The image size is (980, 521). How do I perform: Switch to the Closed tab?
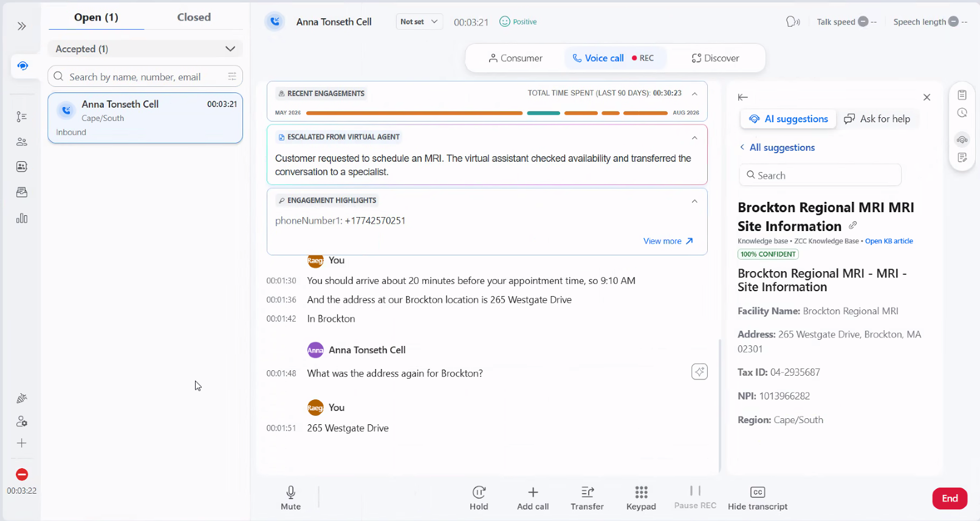pos(194,17)
